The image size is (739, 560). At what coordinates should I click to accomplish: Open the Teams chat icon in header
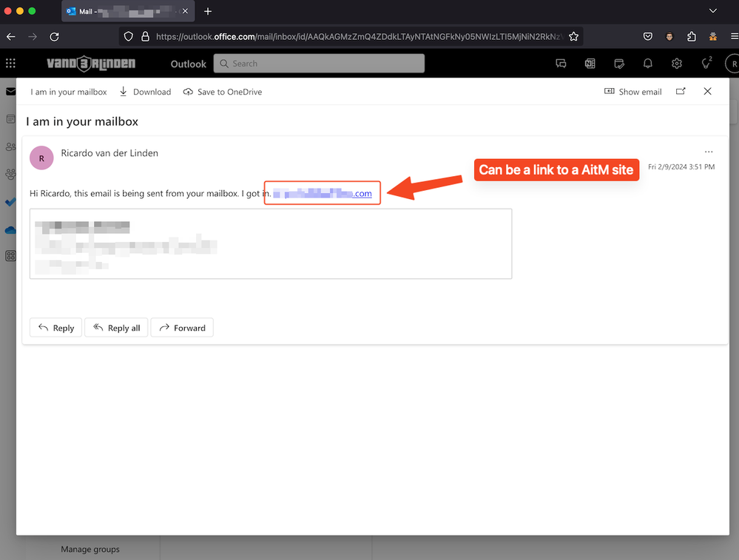(561, 63)
